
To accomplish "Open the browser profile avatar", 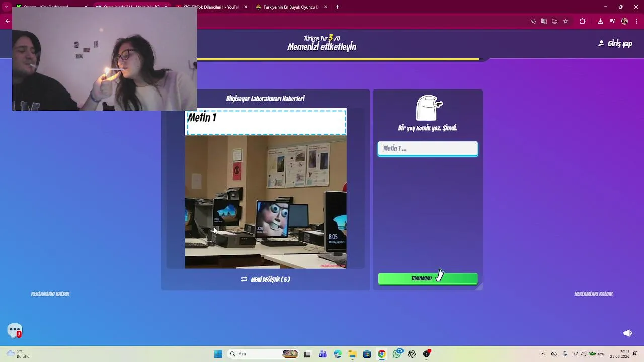I will click(624, 21).
